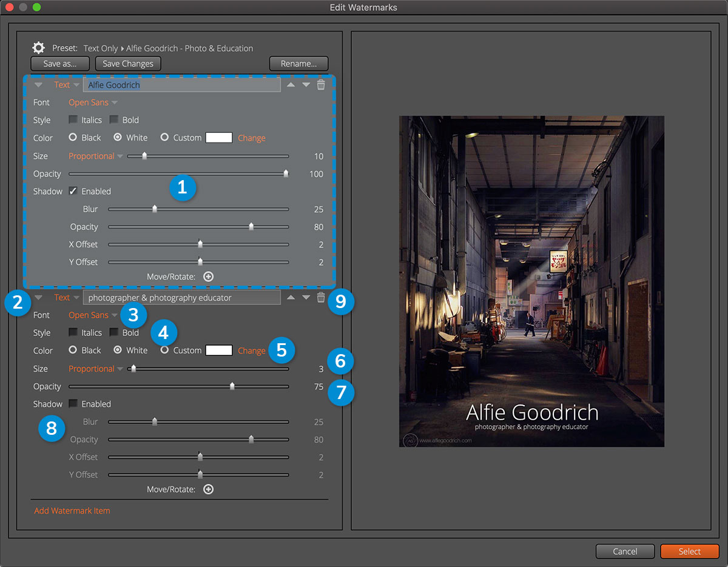Screen dimensions: 728x567
Task: Click the custom color swatch of second item
Action: [219, 351]
